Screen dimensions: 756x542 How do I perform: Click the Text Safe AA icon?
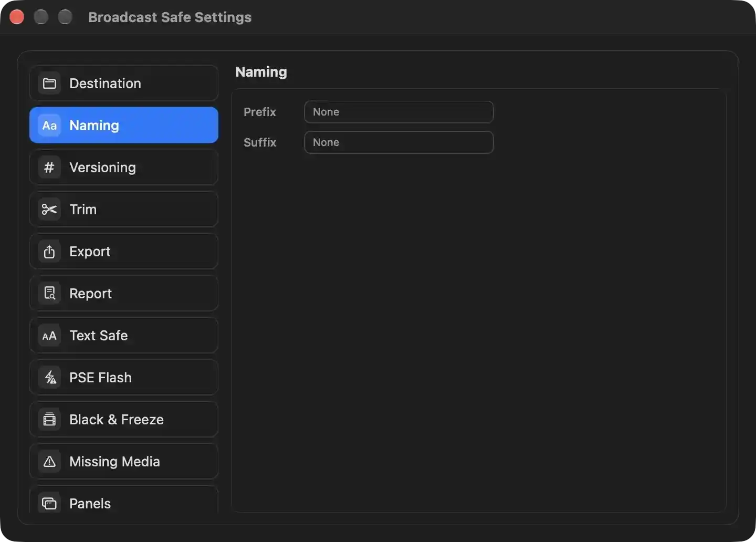click(49, 336)
